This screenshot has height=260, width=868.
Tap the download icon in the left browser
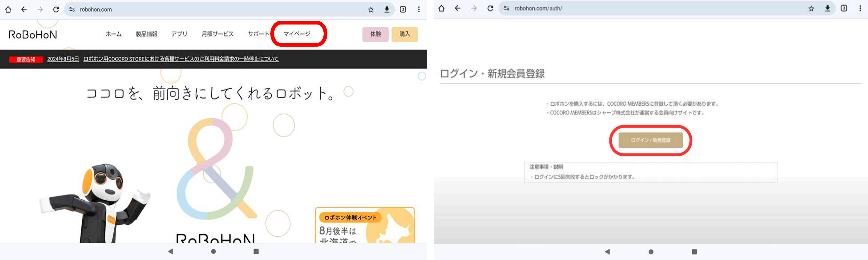[387, 9]
